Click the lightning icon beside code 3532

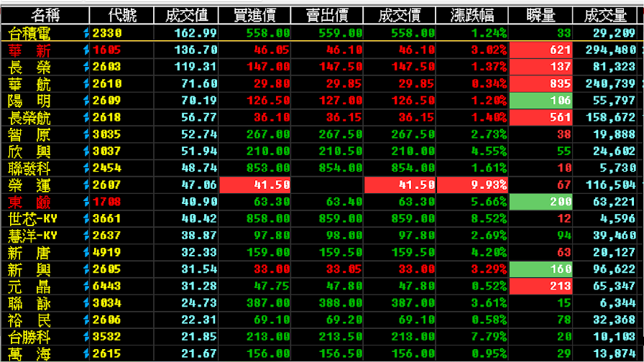(86, 337)
